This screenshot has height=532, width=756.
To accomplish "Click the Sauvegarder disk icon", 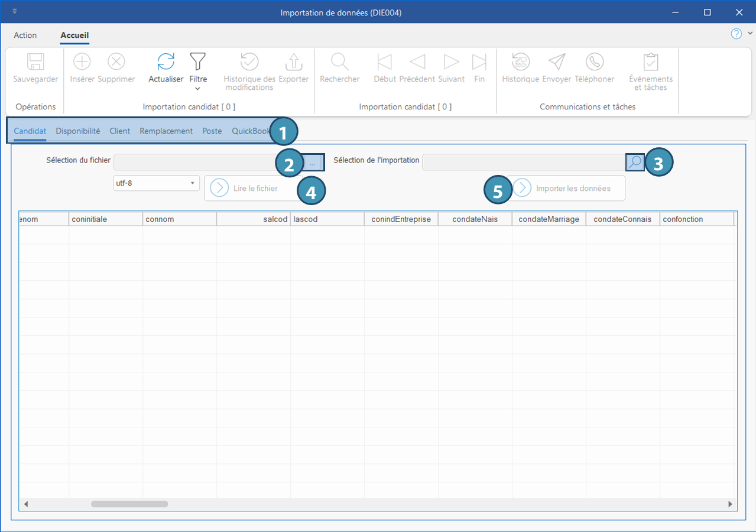I will (x=35, y=61).
